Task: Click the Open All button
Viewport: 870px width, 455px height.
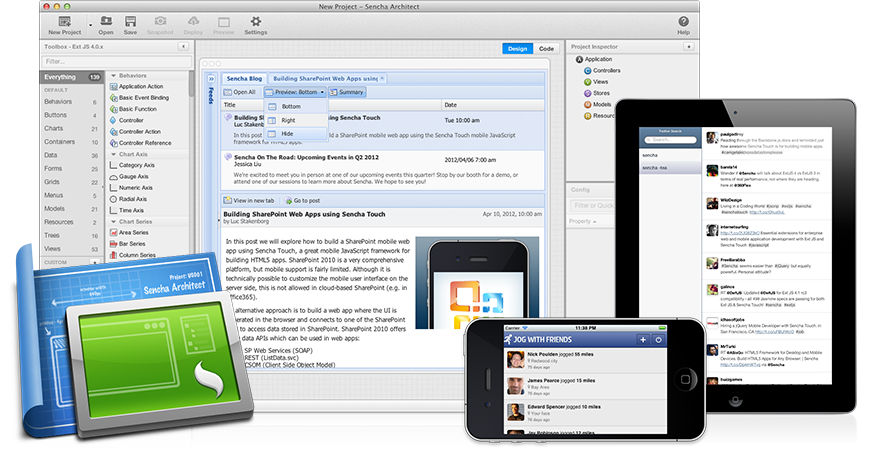Action: pyautogui.click(x=240, y=92)
